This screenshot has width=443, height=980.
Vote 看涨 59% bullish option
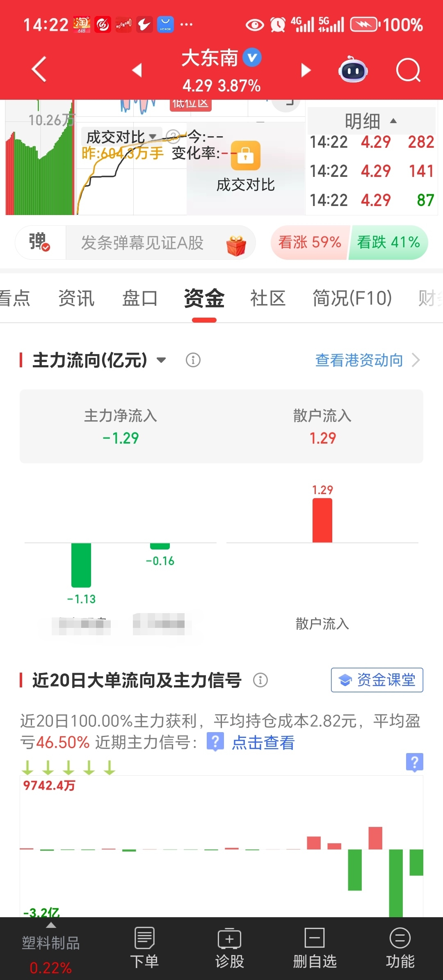tap(310, 242)
